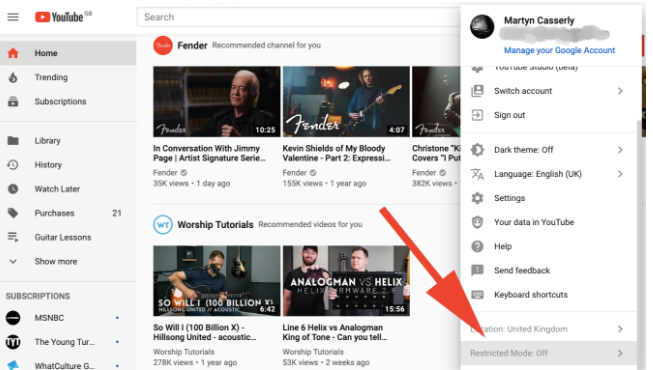Open Kevin Shields of My Bloody Valentine title
The width and height of the screenshot is (653, 370).
336,153
